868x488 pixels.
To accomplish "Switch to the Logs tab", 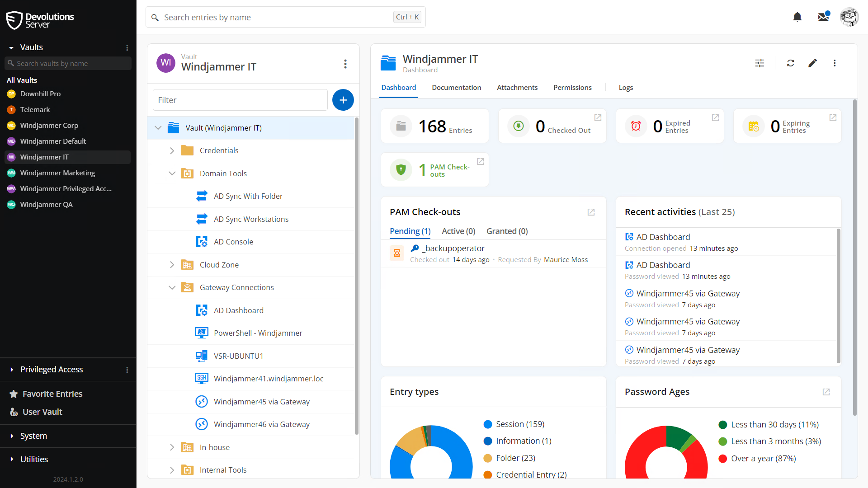I will point(626,88).
